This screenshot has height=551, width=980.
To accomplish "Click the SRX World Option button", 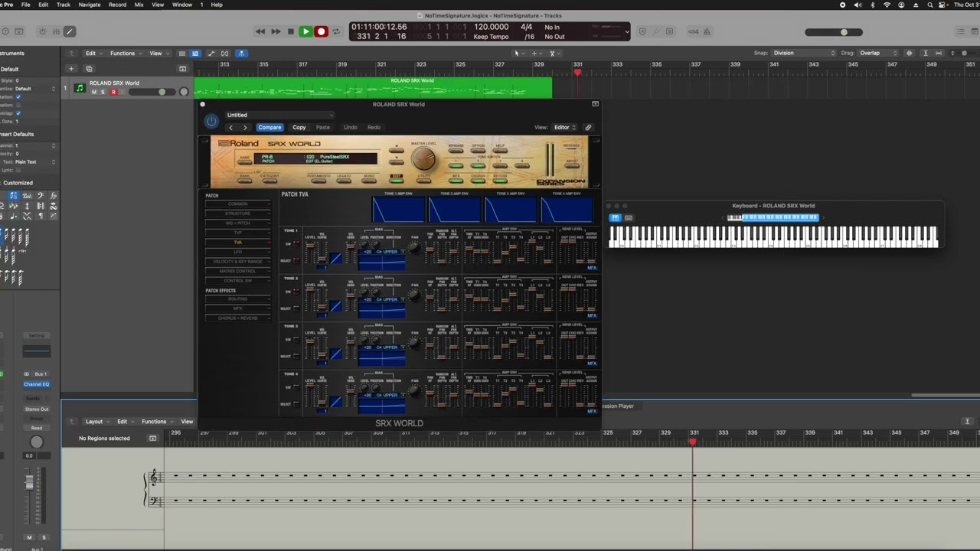I will pyautogui.click(x=479, y=150).
